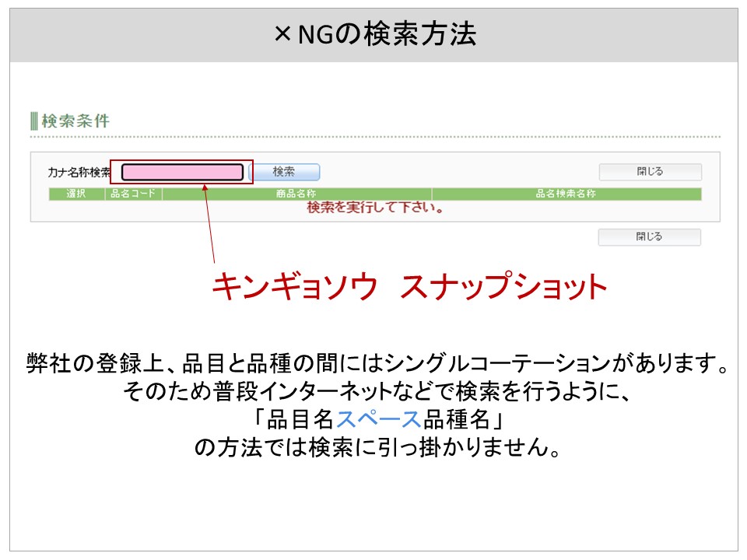747x560 pixels.
Task: Click the line starting with そのため普段インターネット
Action: [x=374, y=391]
